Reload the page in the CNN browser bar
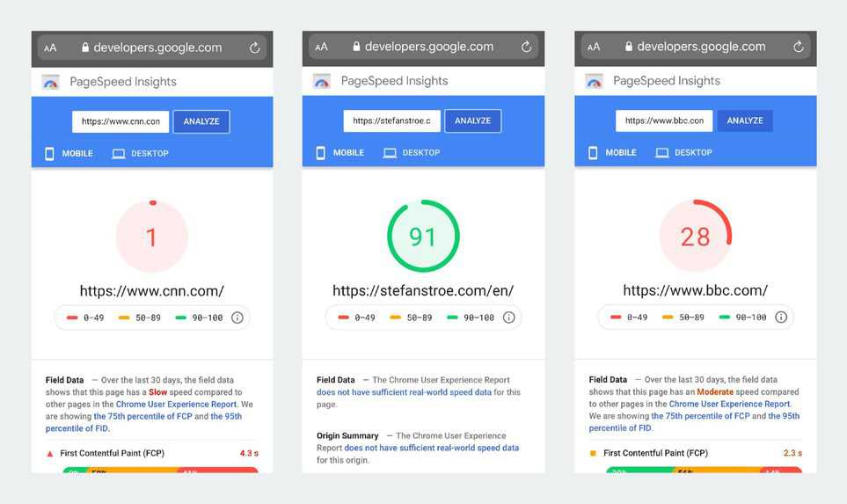The width and height of the screenshot is (847, 504). (254, 48)
